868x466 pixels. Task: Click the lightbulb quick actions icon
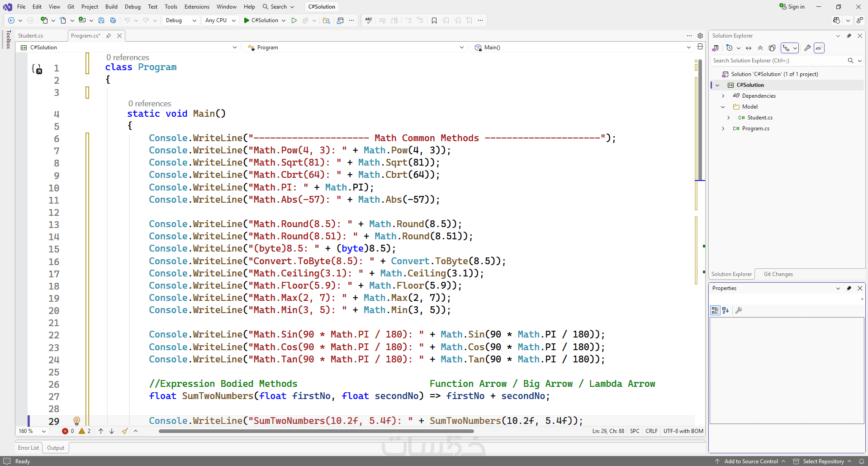click(x=76, y=421)
